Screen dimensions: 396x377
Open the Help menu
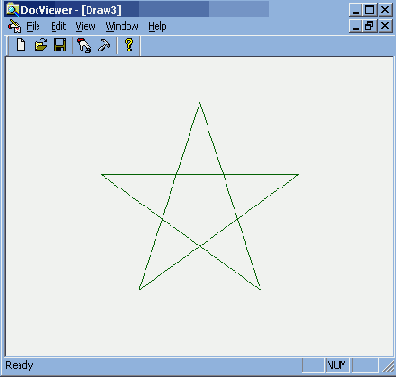157,27
